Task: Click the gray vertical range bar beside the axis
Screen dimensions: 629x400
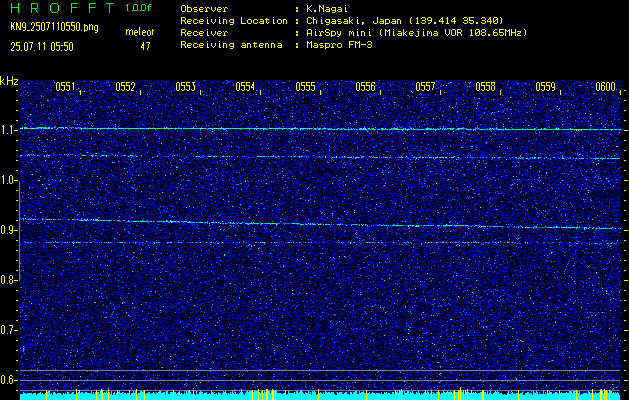Action: coord(19,230)
